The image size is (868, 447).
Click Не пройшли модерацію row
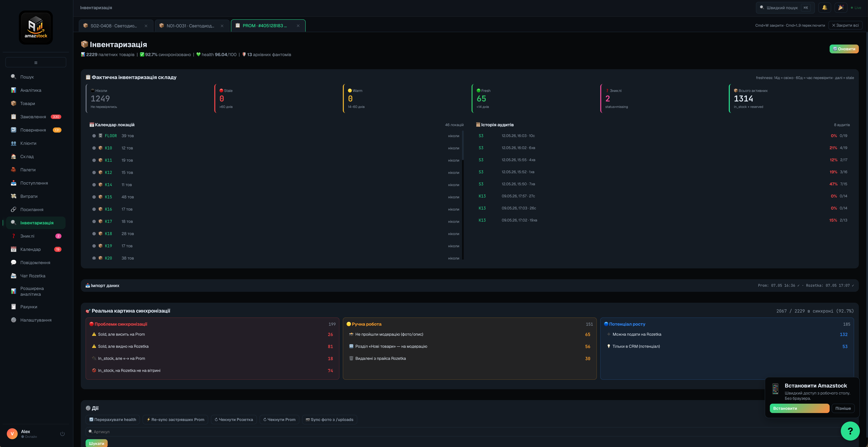tap(469, 334)
